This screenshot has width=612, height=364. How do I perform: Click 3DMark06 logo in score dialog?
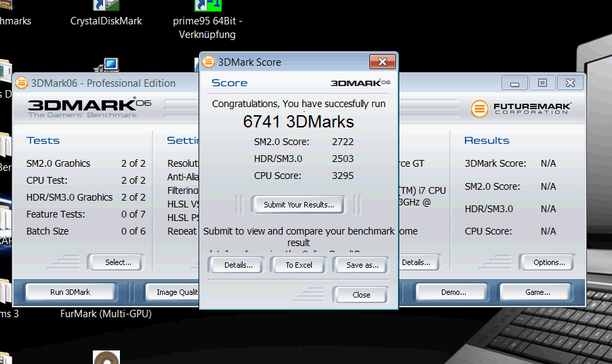(x=361, y=83)
